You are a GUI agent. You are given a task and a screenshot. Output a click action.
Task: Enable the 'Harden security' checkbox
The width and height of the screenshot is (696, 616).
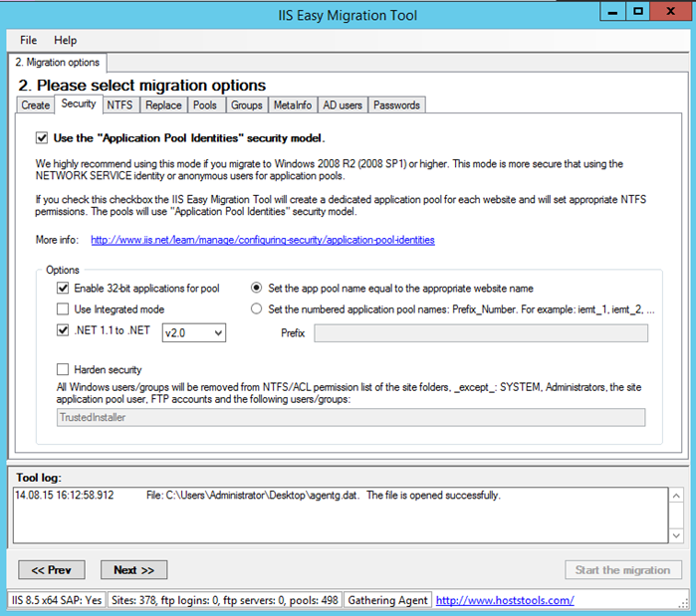pos(63,369)
